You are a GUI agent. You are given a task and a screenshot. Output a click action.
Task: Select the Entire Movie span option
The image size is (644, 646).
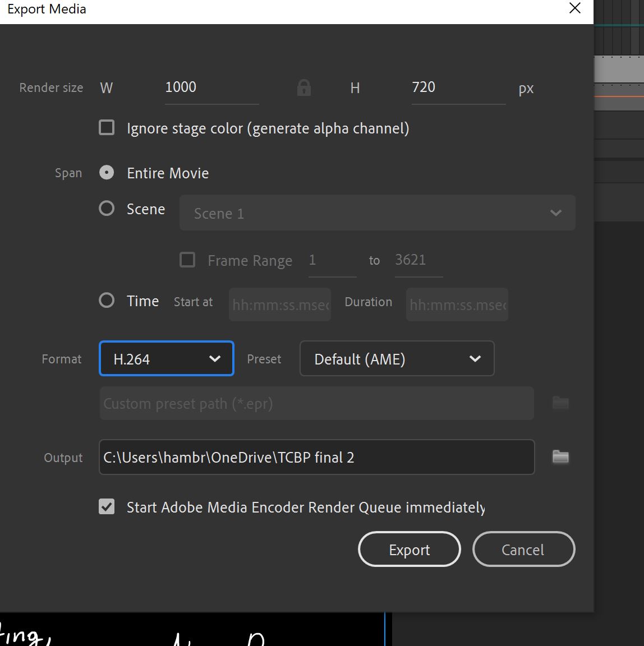pyautogui.click(x=106, y=172)
